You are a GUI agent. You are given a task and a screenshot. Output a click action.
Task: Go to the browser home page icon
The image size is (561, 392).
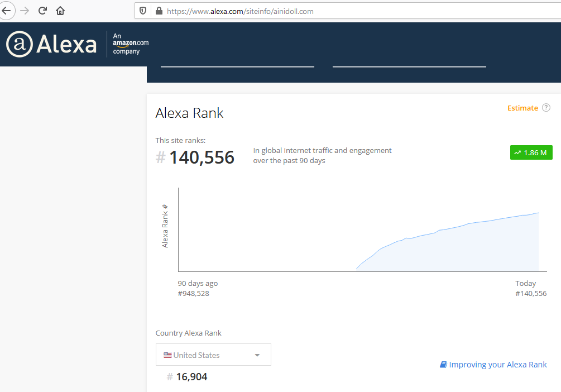pos(60,11)
